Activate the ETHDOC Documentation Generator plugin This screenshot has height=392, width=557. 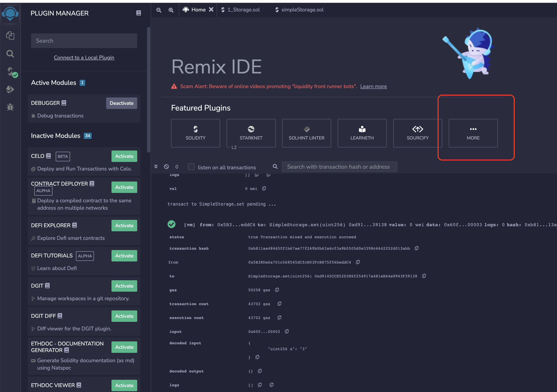pyautogui.click(x=124, y=347)
